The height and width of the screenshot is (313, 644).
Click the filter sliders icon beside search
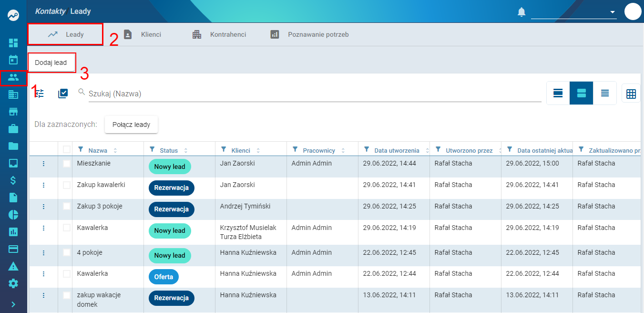click(40, 94)
